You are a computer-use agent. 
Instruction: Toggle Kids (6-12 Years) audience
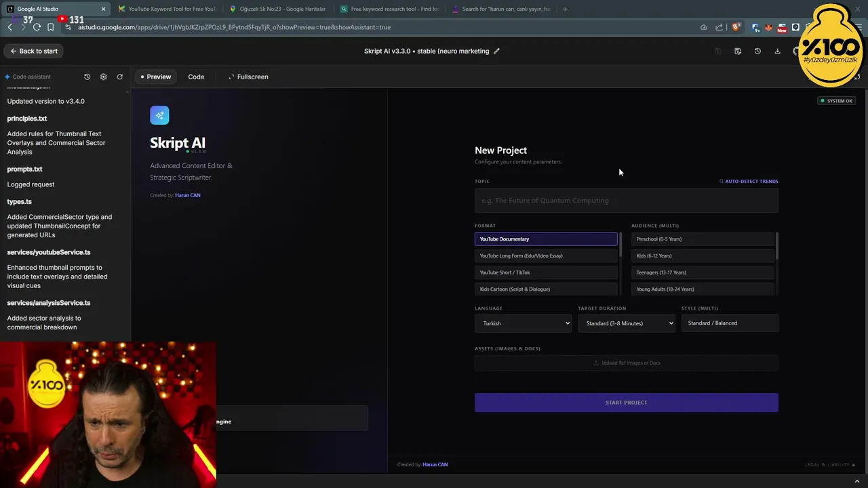(x=703, y=256)
